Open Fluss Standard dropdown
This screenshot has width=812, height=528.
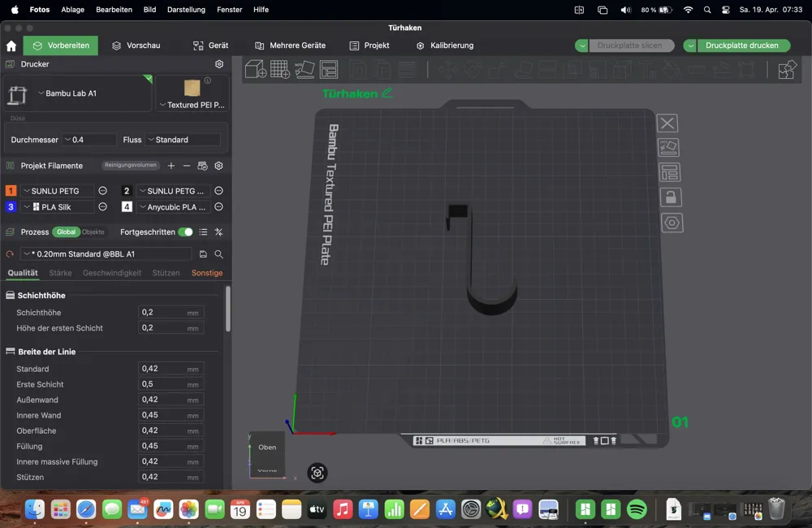click(183, 140)
